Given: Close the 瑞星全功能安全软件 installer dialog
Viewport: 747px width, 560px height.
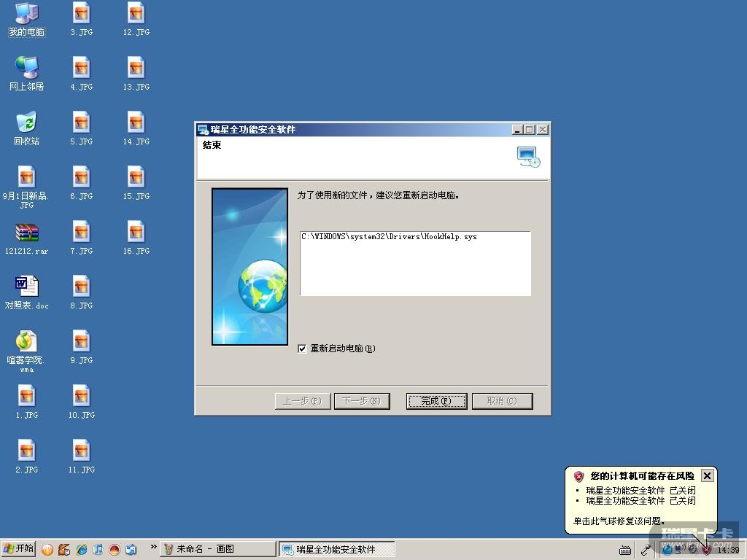Looking at the screenshot, I should pyautogui.click(x=543, y=130).
